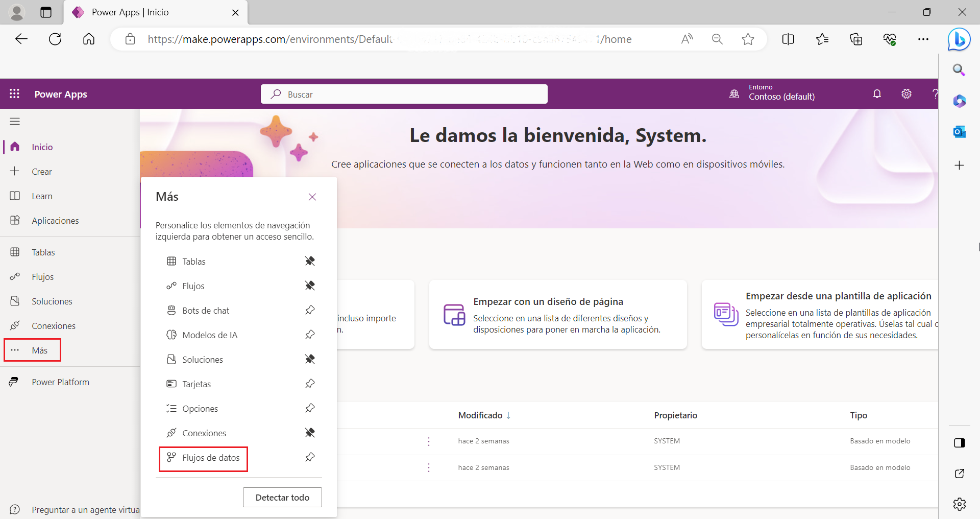
Task: Open Flujos in the Más panel
Action: point(193,286)
